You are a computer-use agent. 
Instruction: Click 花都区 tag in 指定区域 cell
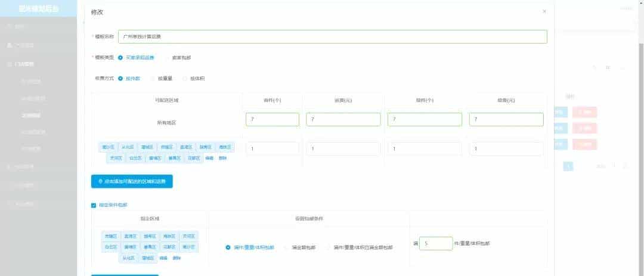(169, 247)
